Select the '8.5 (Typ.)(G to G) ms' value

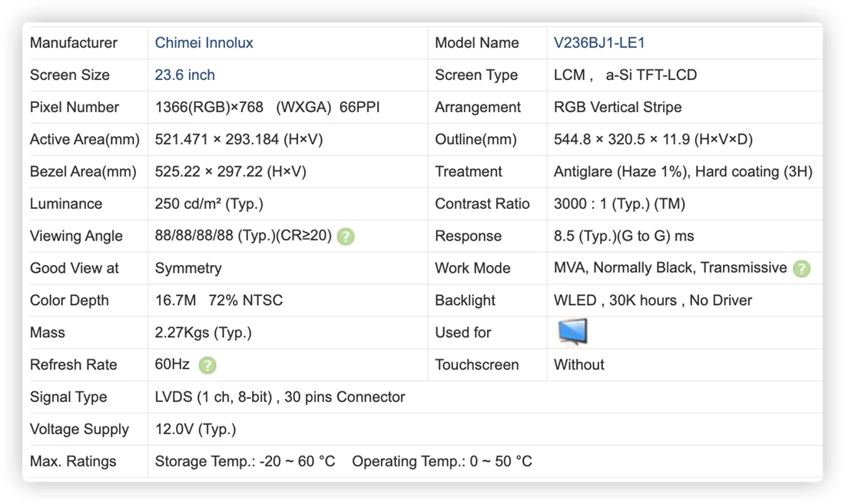[624, 236]
